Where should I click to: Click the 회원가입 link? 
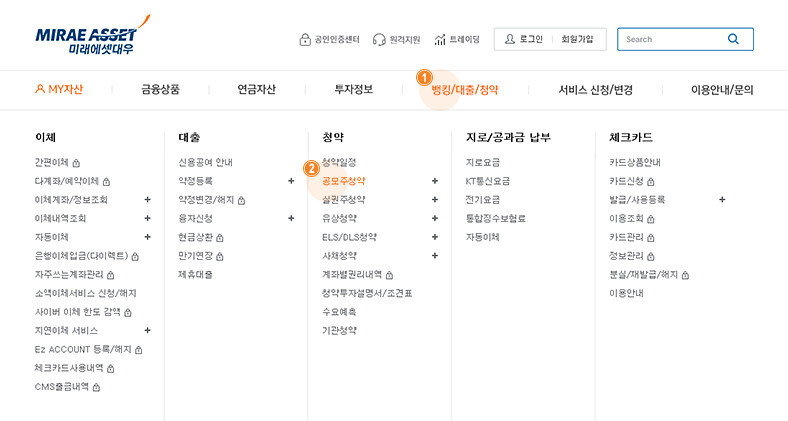(577, 39)
